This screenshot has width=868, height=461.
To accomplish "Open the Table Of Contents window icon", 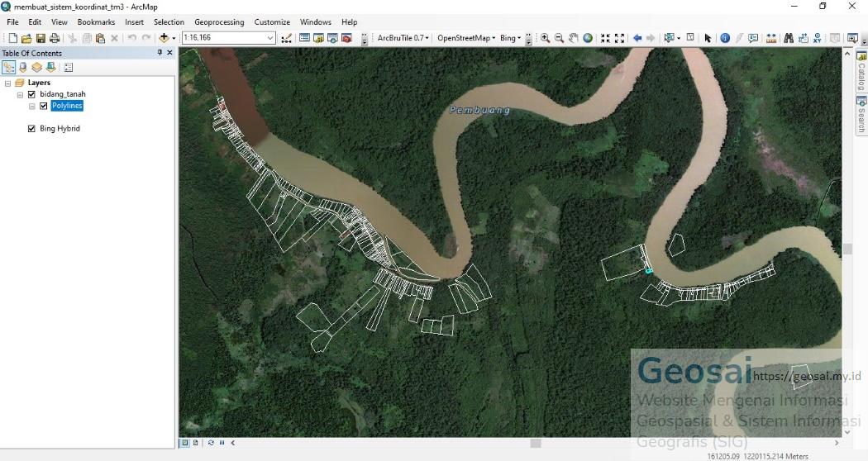I will [x=304, y=38].
